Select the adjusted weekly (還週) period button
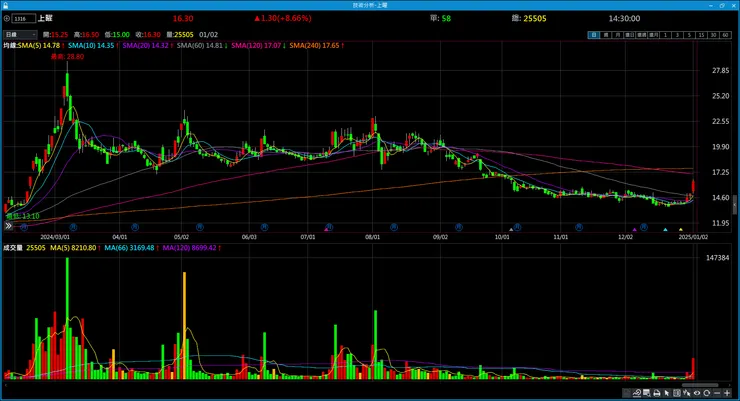This screenshot has width=740, height=401. 641,35
